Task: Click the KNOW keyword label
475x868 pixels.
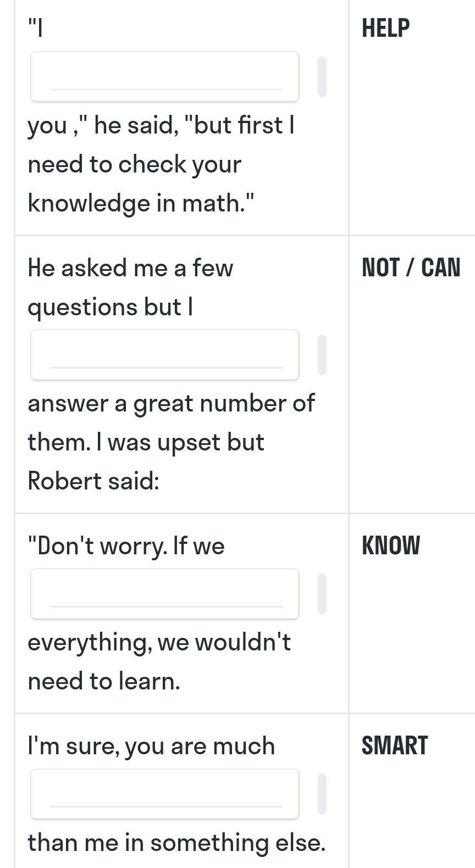Action: pos(391,546)
